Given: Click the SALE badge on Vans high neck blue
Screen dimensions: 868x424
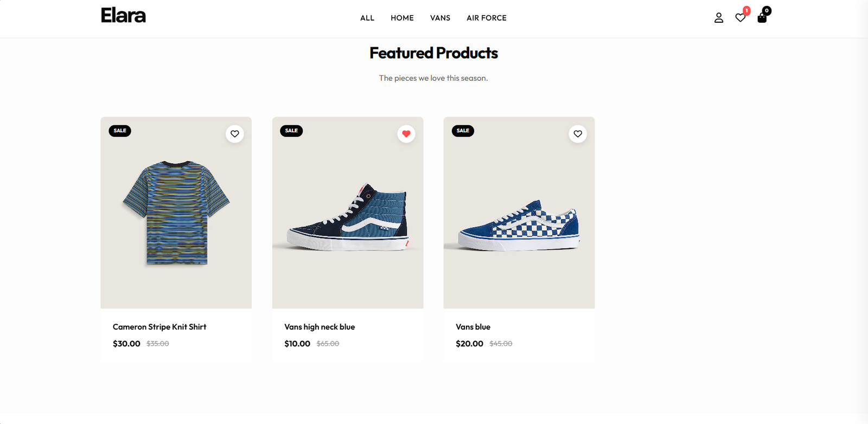Looking at the screenshot, I should coord(291,131).
